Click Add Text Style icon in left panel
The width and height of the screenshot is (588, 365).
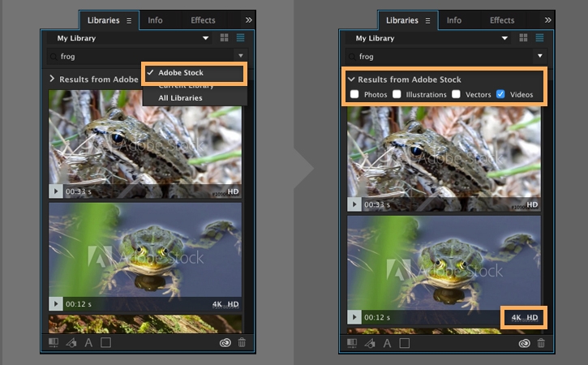click(88, 342)
